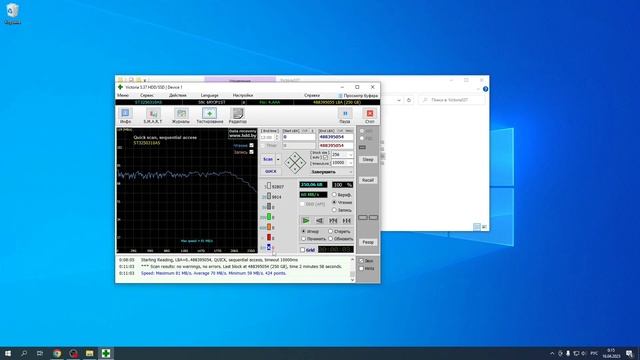Image resolution: width=640 pixels, height=360 pixels.
Task: Click the orange block counter icon
Action: pyautogui.click(x=269, y=227)
